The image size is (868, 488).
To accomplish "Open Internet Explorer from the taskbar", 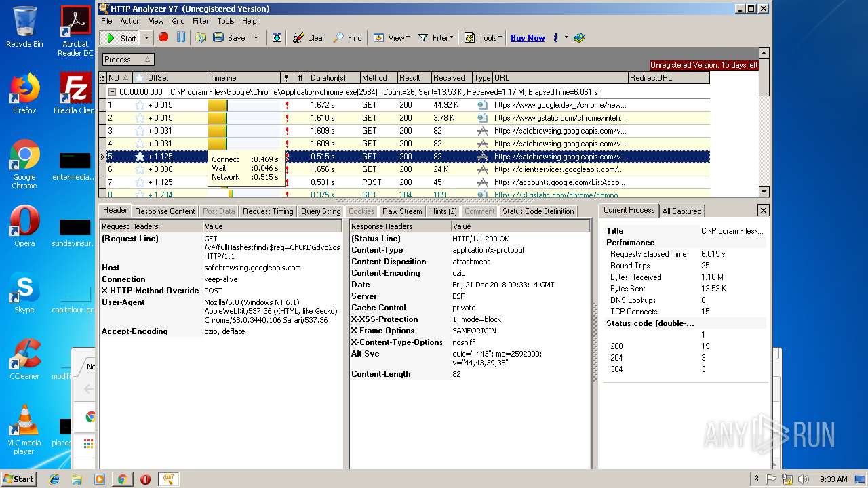I will click(x=54, y=479).
